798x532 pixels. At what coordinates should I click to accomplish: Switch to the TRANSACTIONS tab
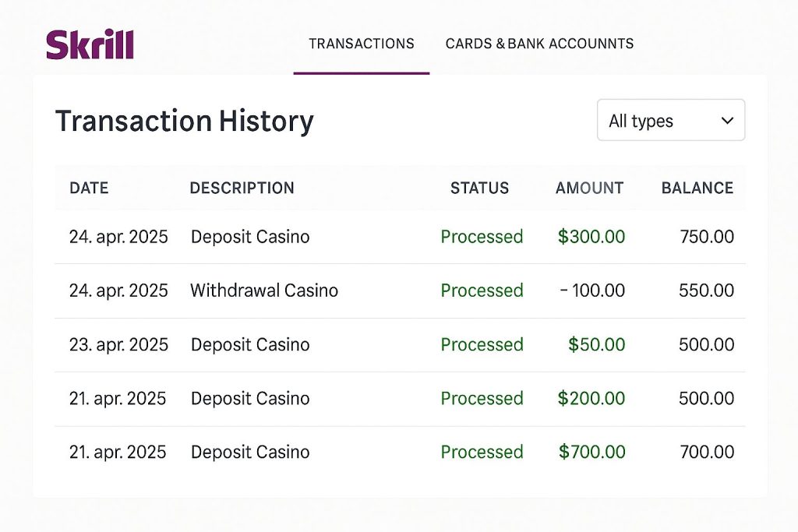coord(361,44)
